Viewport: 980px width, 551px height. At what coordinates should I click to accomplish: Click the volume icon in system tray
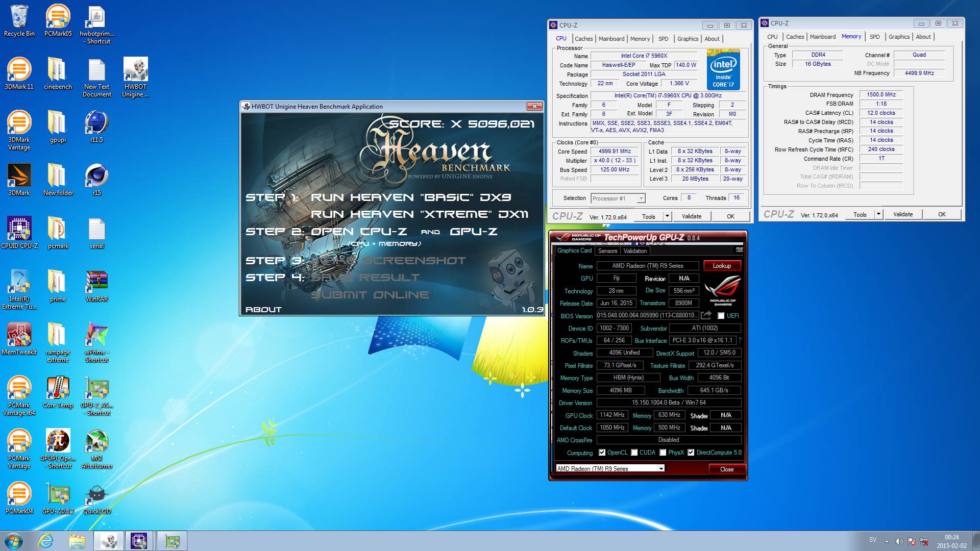[899, 541]
